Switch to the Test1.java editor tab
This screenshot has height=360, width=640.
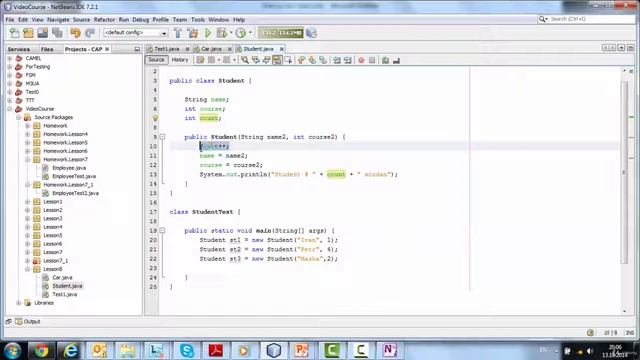pos(167,49)
